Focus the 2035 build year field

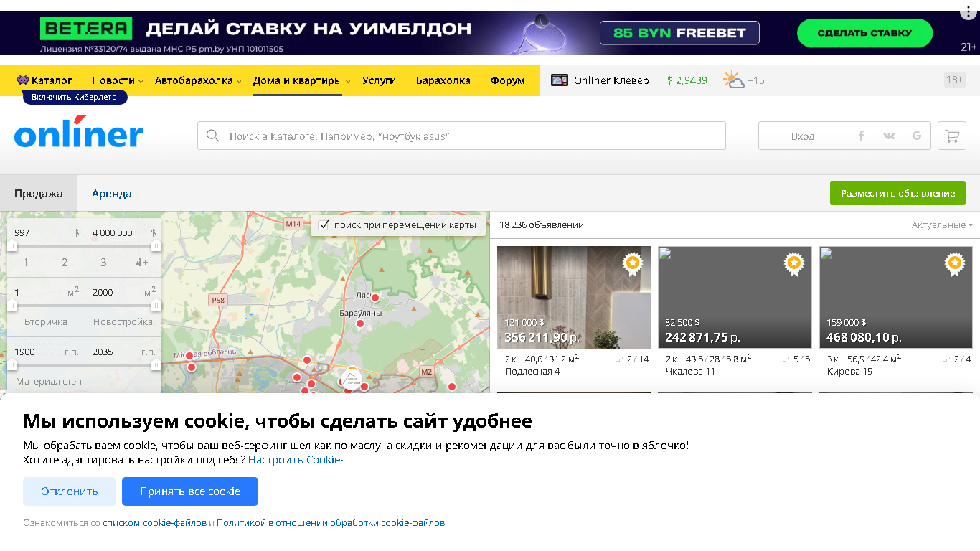click(123, 352)
